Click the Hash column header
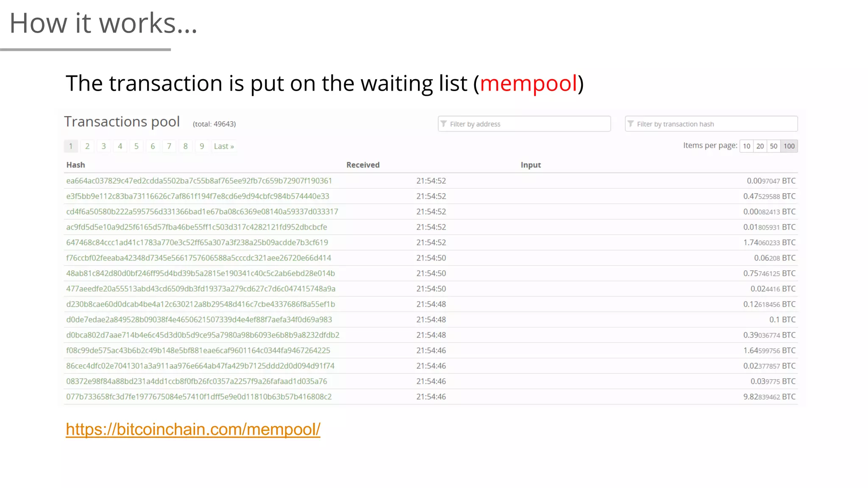868x488 pixels. coord(75,165)
